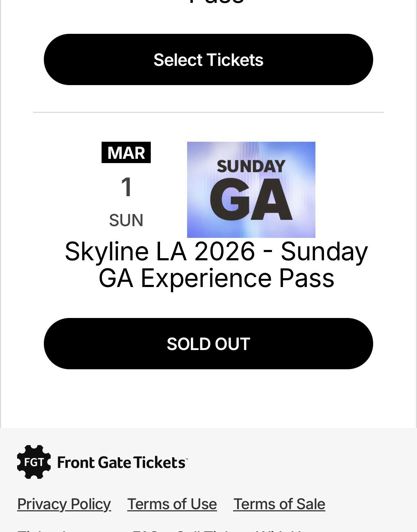Tap the empty gray footer area right of logo
417x532 pixels.
click(303, 462)
